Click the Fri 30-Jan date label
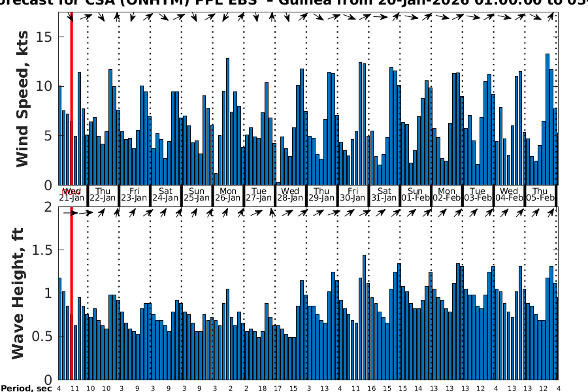588x392 pixels. pos(353,194)
